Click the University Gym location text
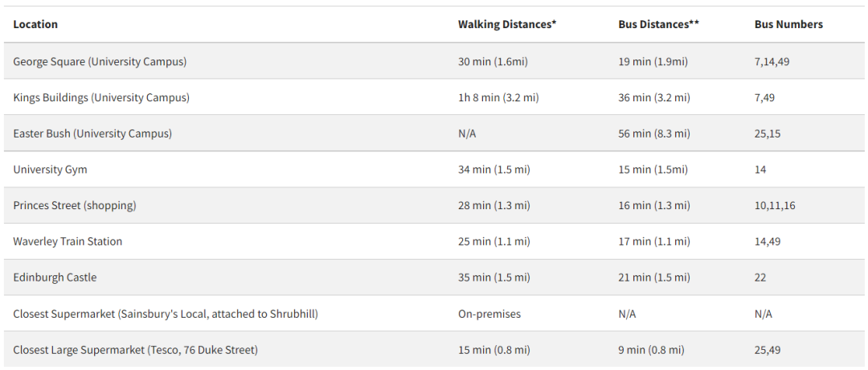This screenshot has width=868, height=370. (x=50, y=170)
